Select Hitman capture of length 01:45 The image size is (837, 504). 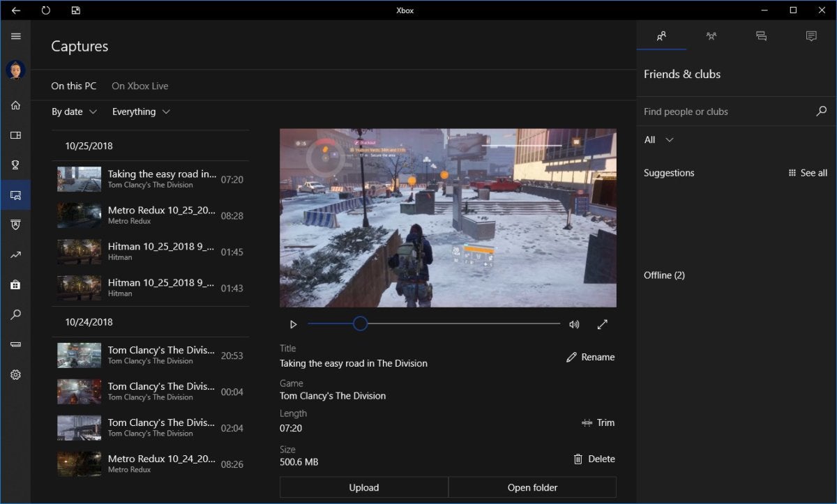point(151,252)
